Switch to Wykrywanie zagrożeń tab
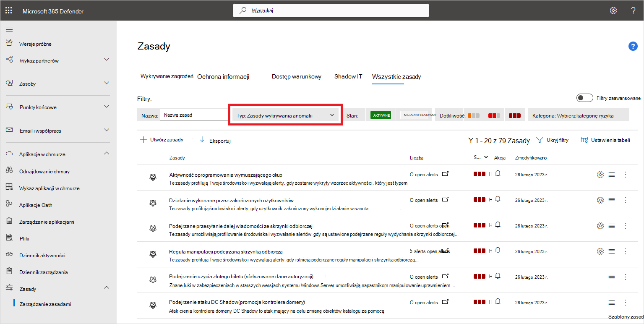The height and width of the screenshot is (324, 644). click(167, 76)
